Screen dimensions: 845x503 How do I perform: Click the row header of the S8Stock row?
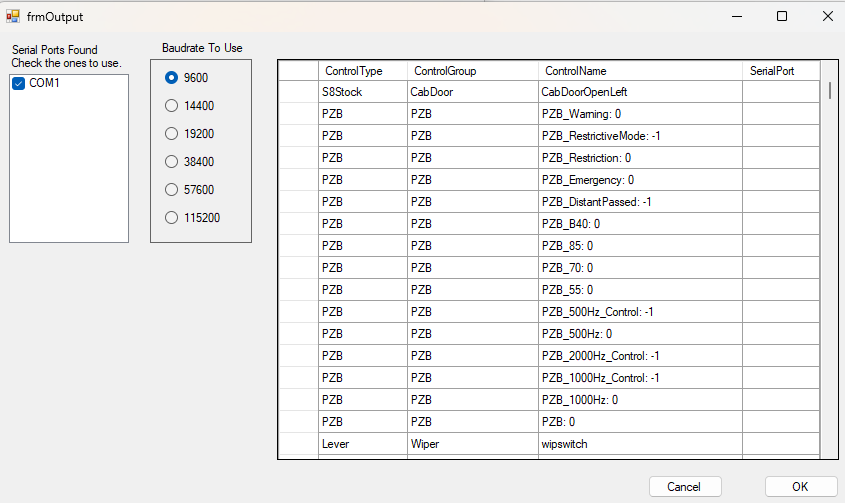pos(298,92)
